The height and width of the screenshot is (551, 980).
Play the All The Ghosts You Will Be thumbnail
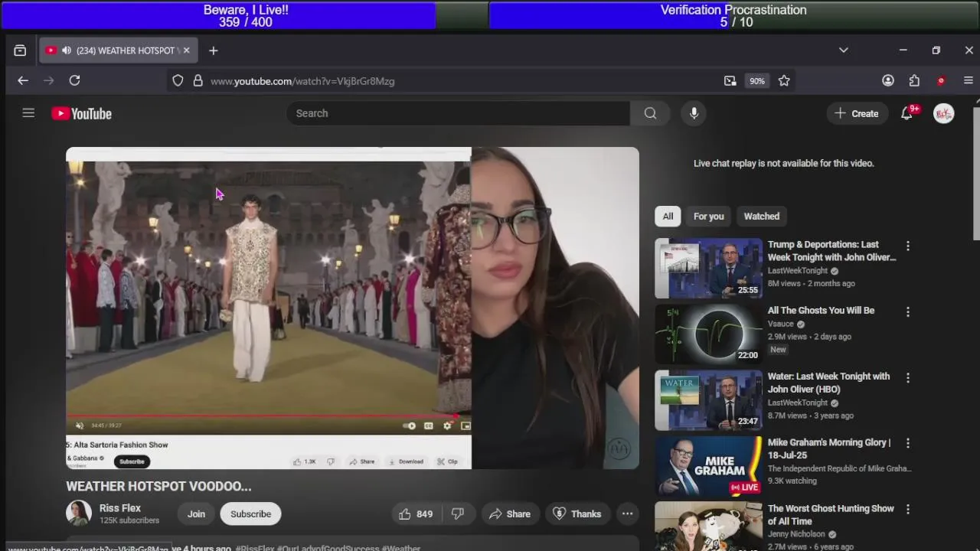pyautogui.click(x=709, y=334)
